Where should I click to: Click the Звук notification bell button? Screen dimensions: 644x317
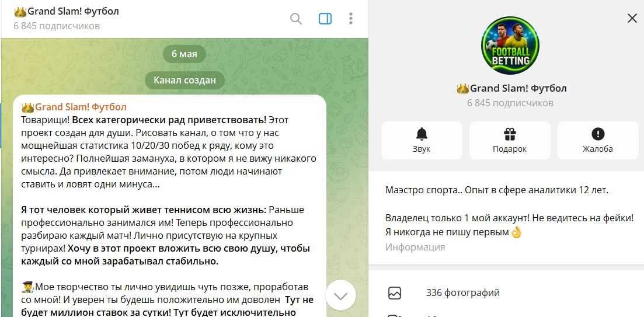point(422,140)
